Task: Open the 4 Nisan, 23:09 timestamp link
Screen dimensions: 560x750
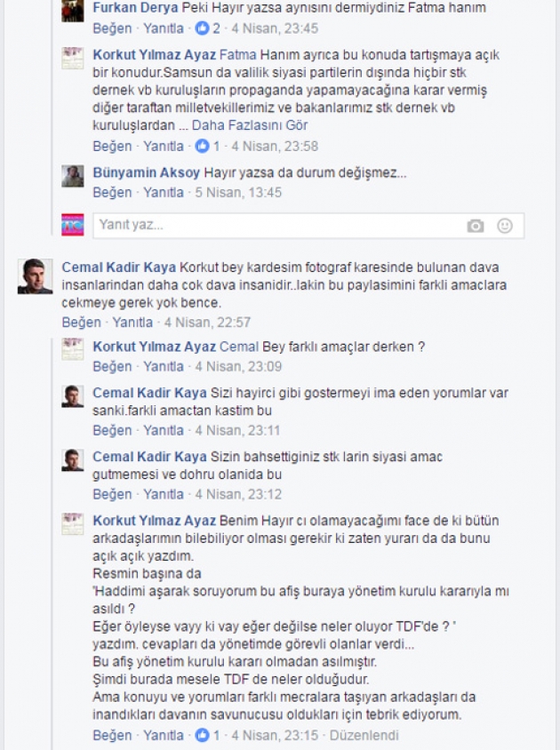Action: 238,366
